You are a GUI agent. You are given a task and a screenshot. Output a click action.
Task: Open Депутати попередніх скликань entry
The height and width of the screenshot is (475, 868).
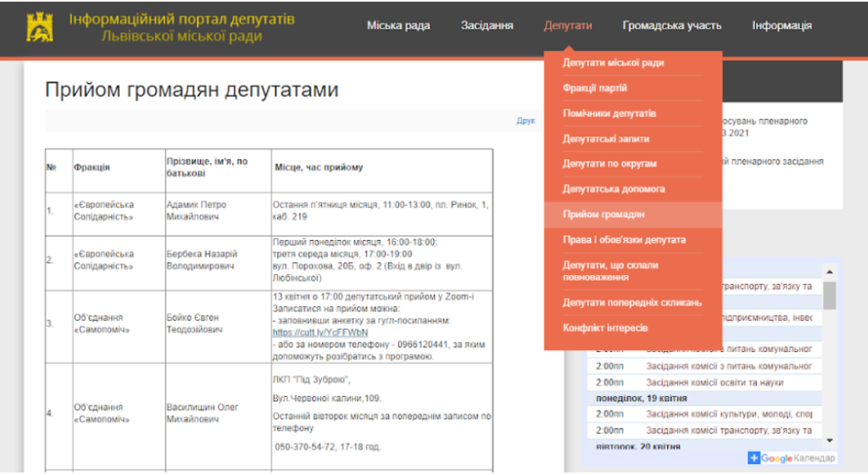click(632, 303)
